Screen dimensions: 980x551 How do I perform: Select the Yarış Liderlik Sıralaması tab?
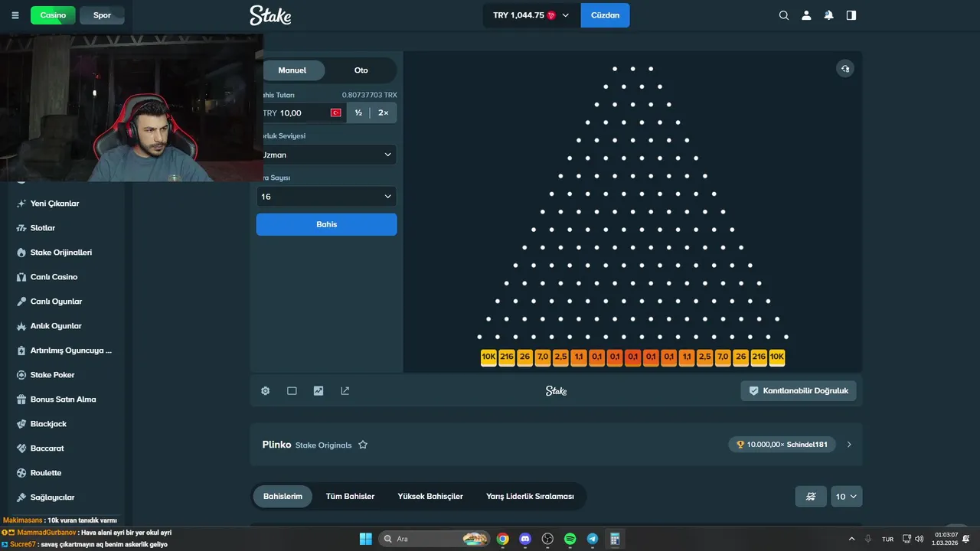pyautogui.click(x=530, y=497)
